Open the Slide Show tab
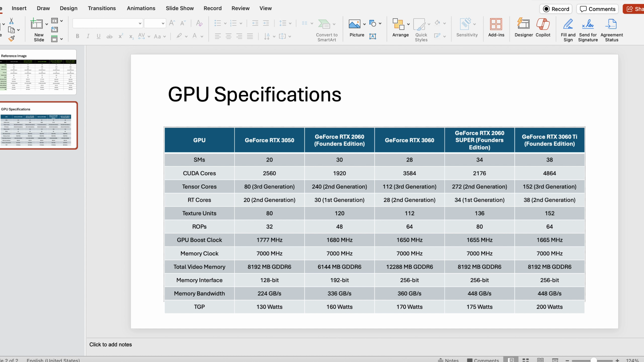The width and height of the screenshot is (644, 362). pyautogui.click(x=180, y=8)
